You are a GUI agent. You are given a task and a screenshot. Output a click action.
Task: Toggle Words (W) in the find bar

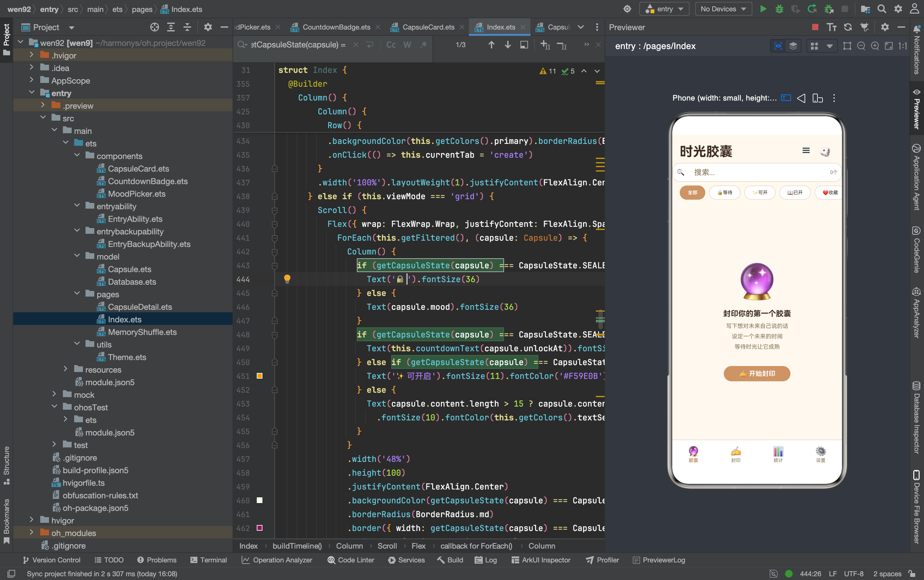pyautogui.click(x=407, y=45)
